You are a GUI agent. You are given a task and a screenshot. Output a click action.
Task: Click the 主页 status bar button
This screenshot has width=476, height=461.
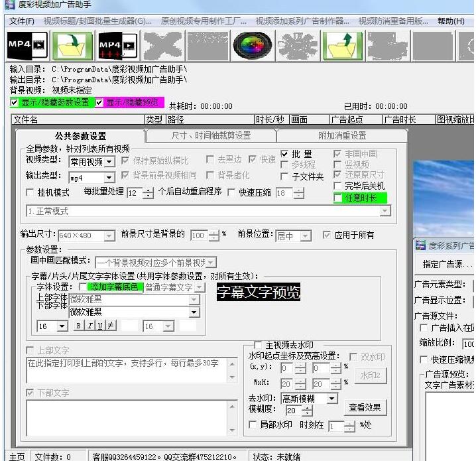[17, 456]
